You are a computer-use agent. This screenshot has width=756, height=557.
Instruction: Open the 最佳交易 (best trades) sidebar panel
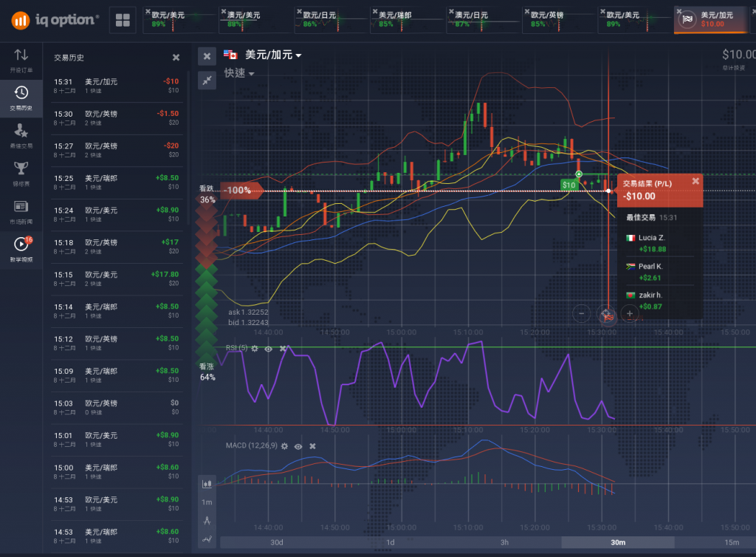click(21, 134)
